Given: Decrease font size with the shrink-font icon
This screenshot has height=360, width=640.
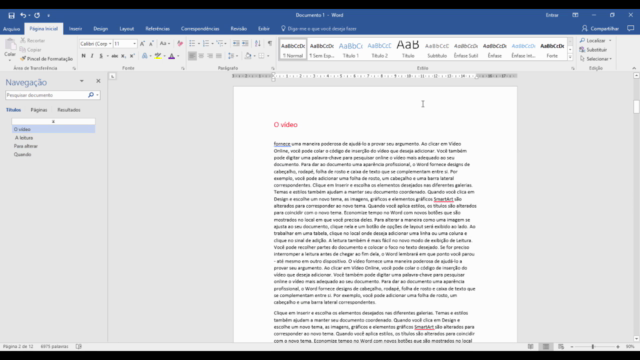Looking at the screenshot, I should tap(151, 44).
